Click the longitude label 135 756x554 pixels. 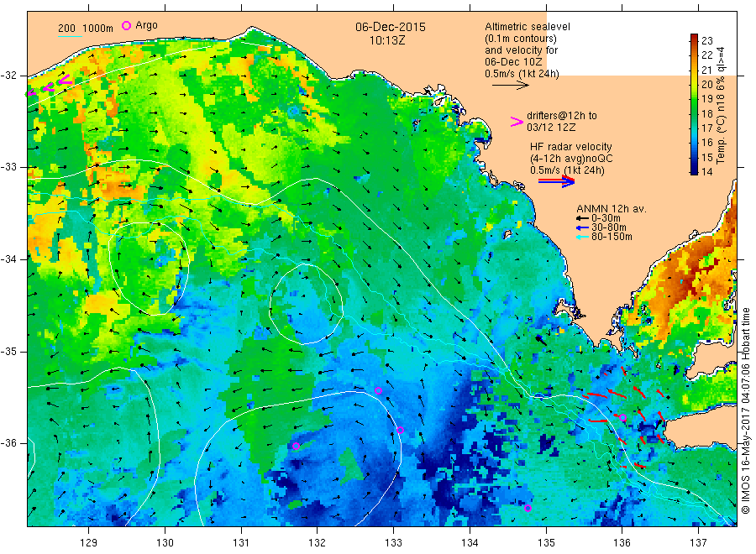546,543
